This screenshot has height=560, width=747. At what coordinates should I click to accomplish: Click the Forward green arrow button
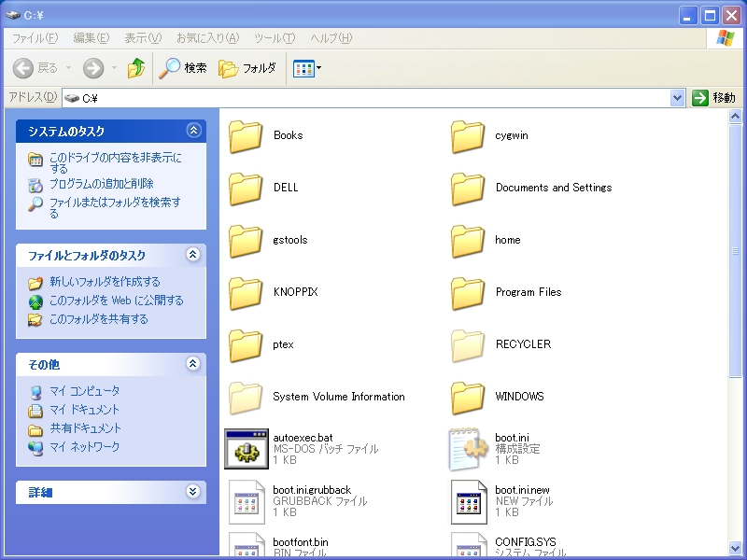(x=93, y=68)
